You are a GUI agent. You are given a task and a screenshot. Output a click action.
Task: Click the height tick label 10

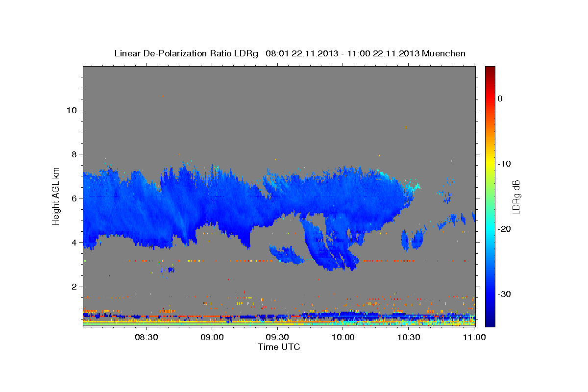click(71, 110)
